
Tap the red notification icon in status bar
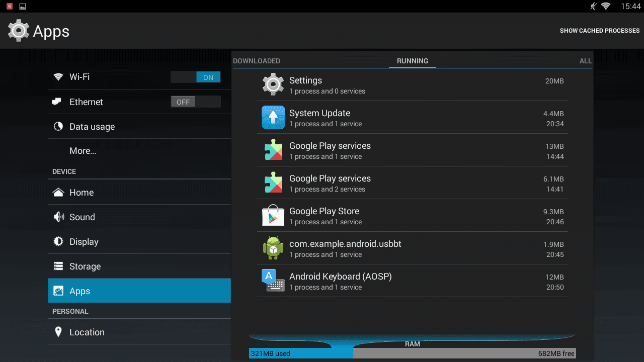click(x=10, y=6)
